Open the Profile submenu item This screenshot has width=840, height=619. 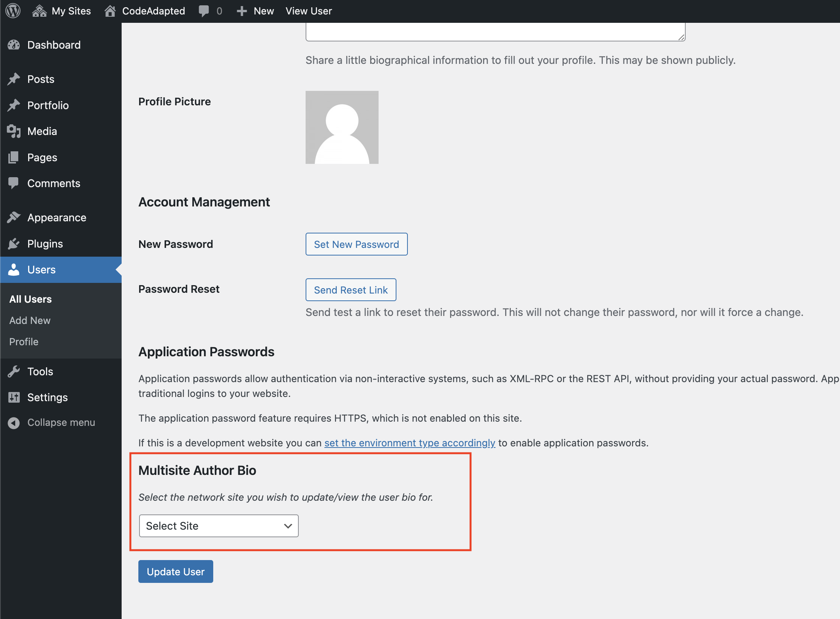pyautogui.click(x=24, y=341)
